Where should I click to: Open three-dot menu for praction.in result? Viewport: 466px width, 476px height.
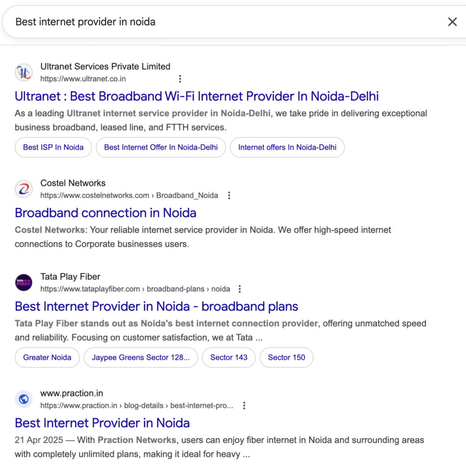(244, 406)
